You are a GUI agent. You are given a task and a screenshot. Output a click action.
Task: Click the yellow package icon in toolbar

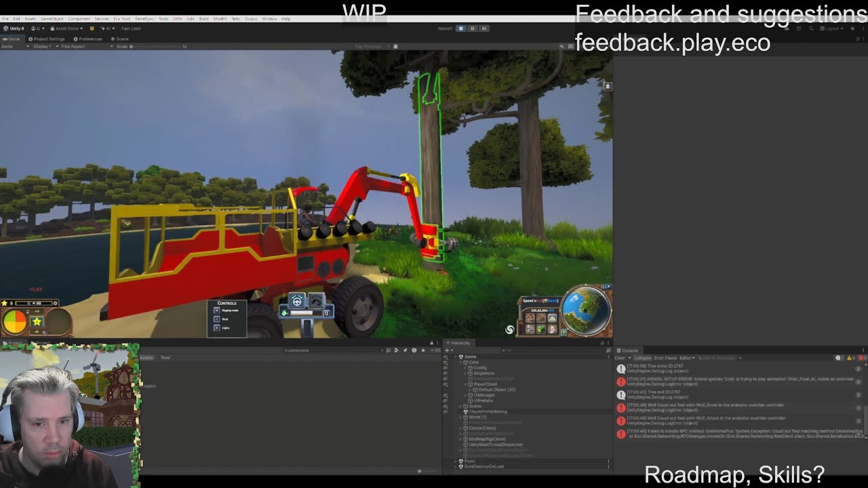(92, 28)
